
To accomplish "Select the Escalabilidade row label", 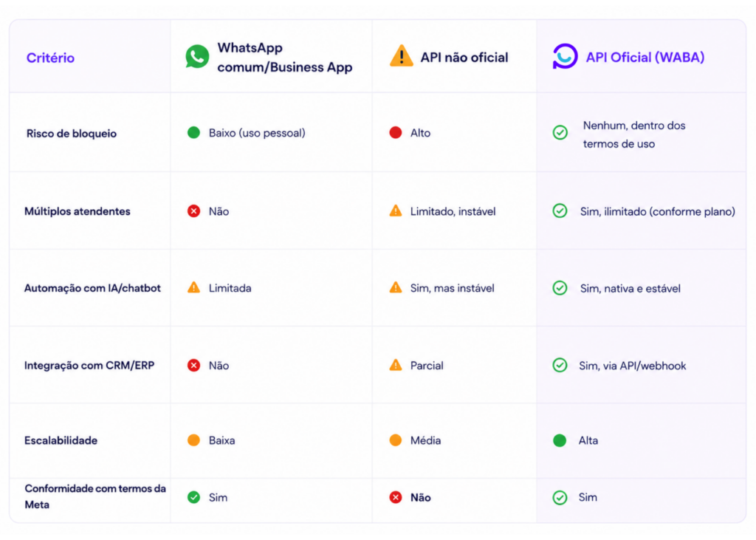I will 61,440.
